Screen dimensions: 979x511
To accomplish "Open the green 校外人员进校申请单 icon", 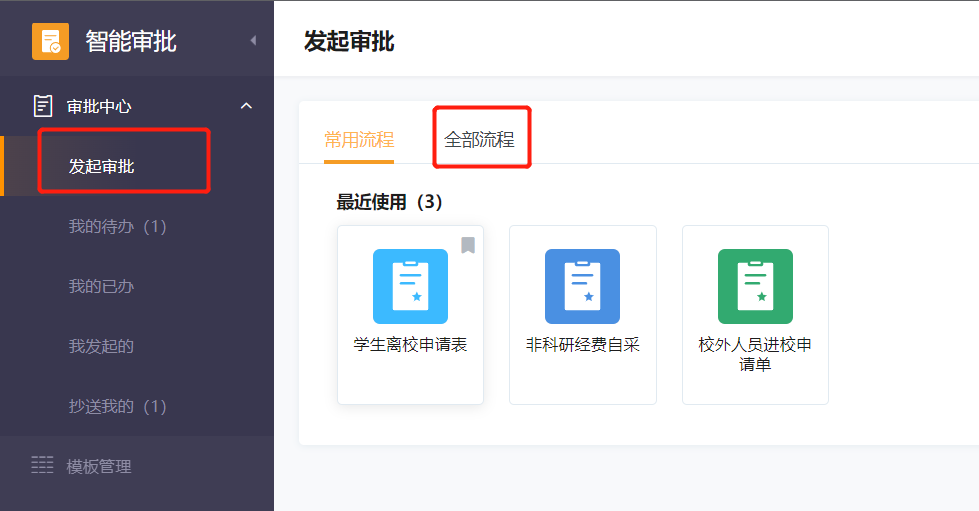I will pos(755,286).
